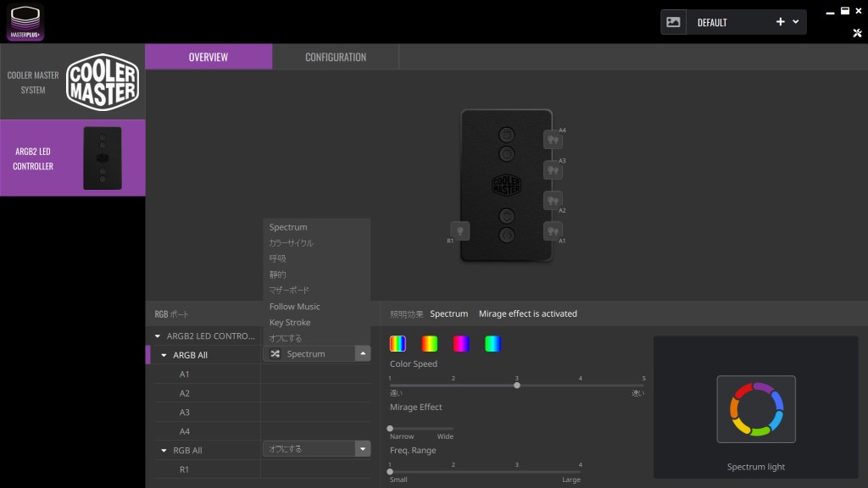Open the RGB All effect dropdown
Viewport: 868px width, 488px height.
tap(363, 449)
